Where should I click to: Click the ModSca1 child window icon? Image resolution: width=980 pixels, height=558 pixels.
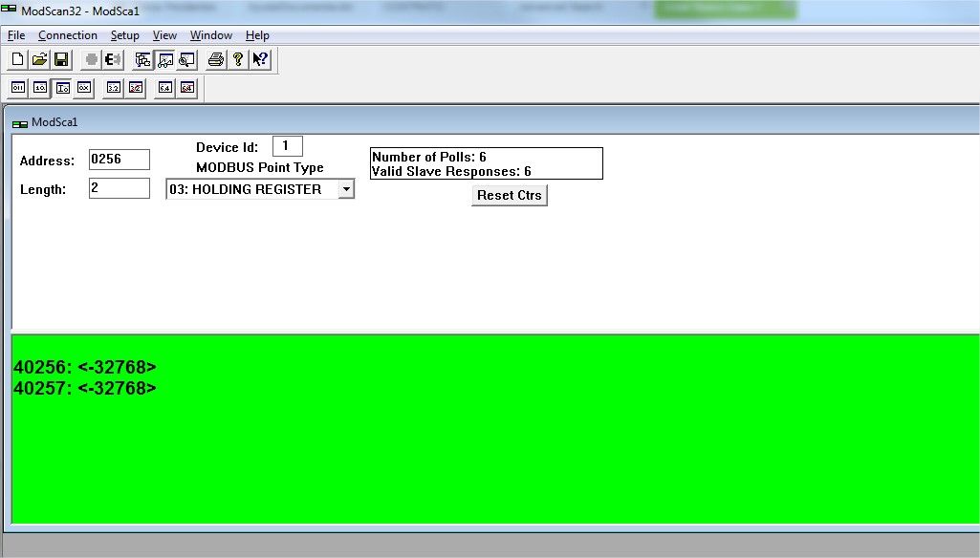(20, 123)
